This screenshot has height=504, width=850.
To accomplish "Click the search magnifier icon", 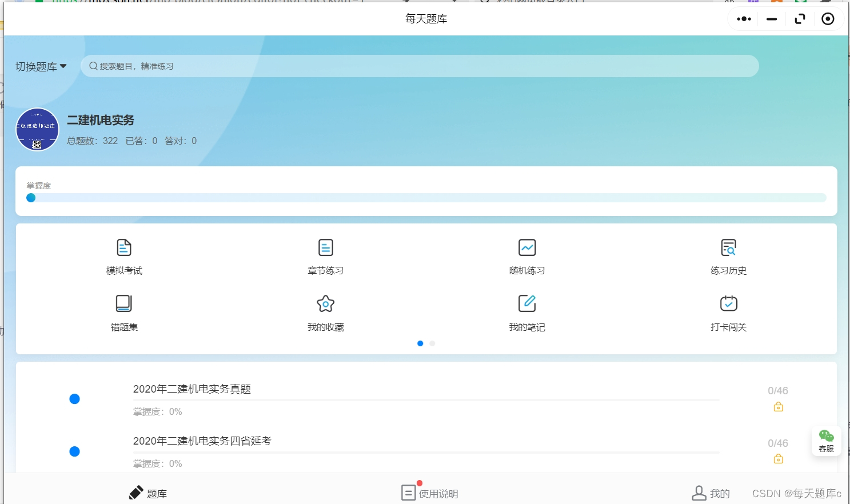I will [x=93, y=66].
